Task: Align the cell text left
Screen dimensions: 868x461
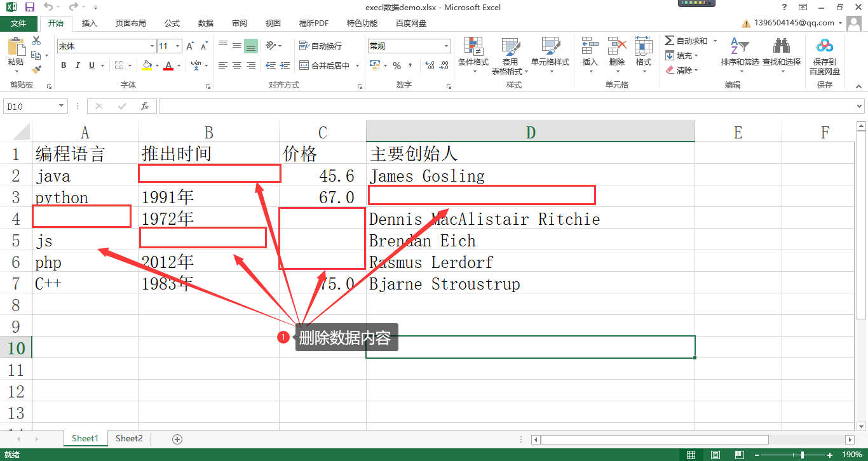Action: [223, 65]
